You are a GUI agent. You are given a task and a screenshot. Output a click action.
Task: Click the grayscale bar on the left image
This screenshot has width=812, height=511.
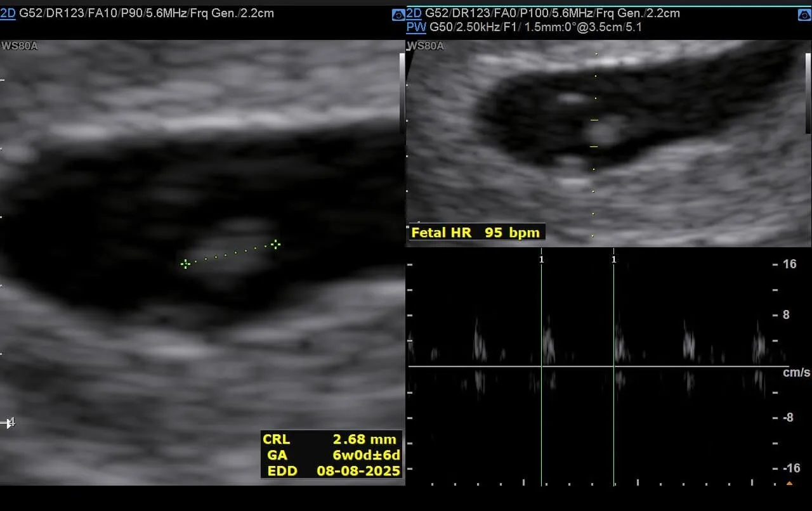click(x=401, y=89)
